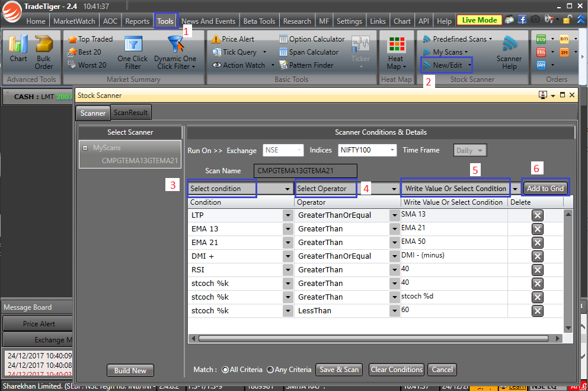Image resolution: width=588 pixels, height=391 pixels.
Task: Delete the LTP condition row
Action: click(538, 215)
